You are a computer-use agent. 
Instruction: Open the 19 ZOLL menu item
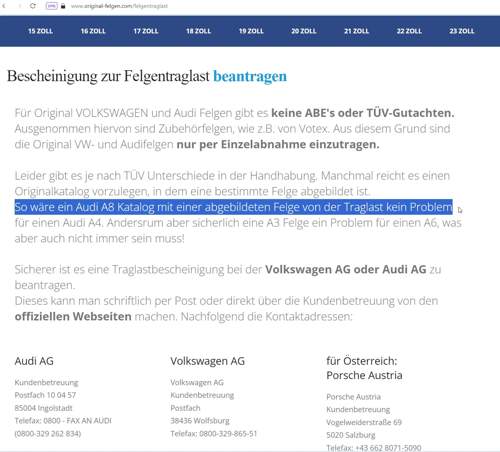[x=251, y=31]
